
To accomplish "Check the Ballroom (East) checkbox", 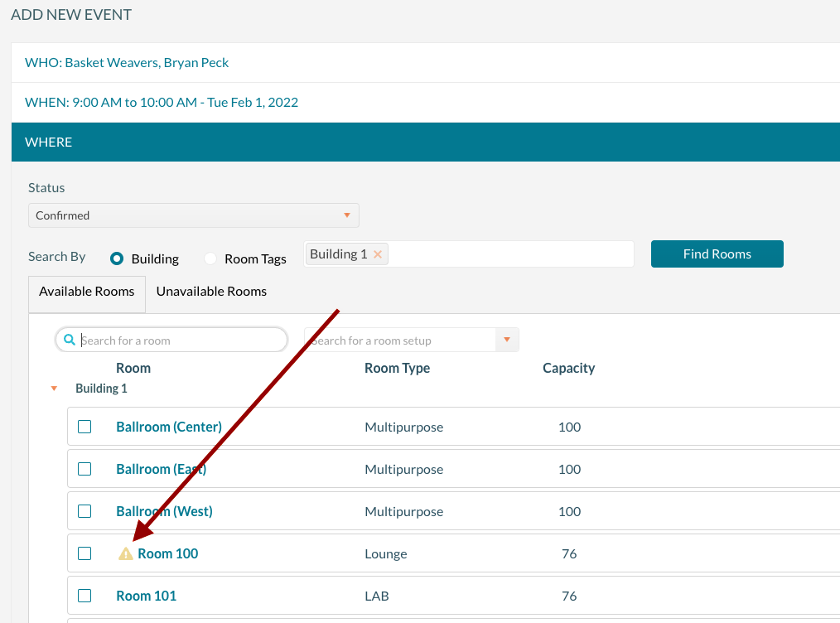I will coord(84,469).
